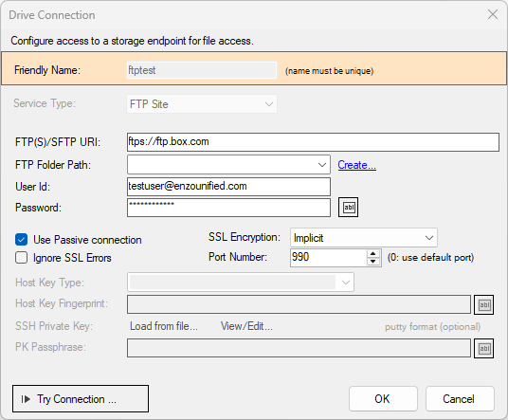Click into the User Id field
Screen dimensions: 508x420
pos(228,187)
